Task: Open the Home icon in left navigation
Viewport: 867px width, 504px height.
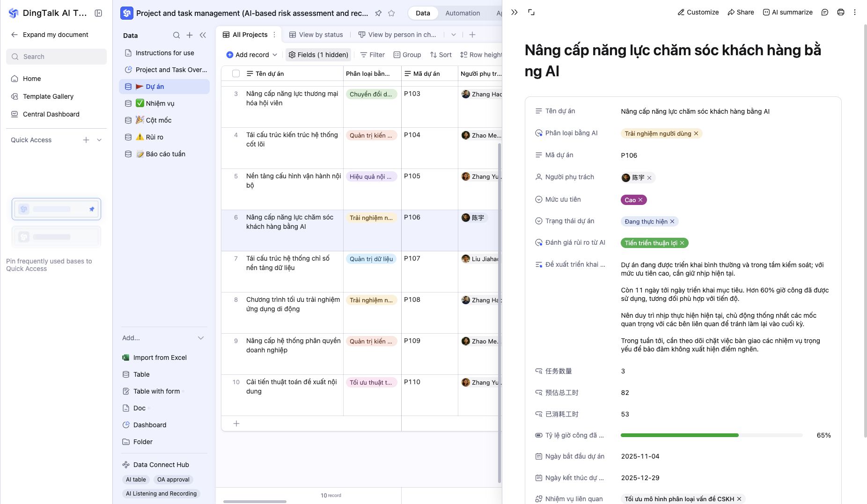Action: pos(15,79)
